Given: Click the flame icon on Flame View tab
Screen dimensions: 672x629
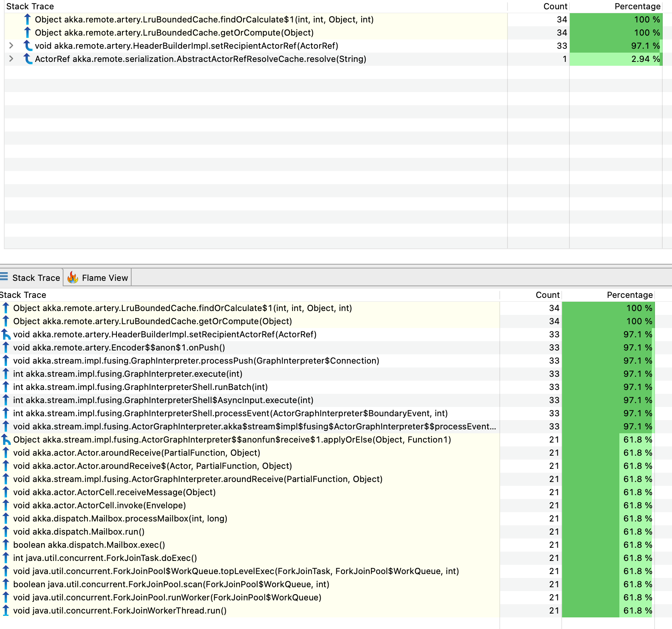Looking at the screenshot, I should tap(73, 277).
